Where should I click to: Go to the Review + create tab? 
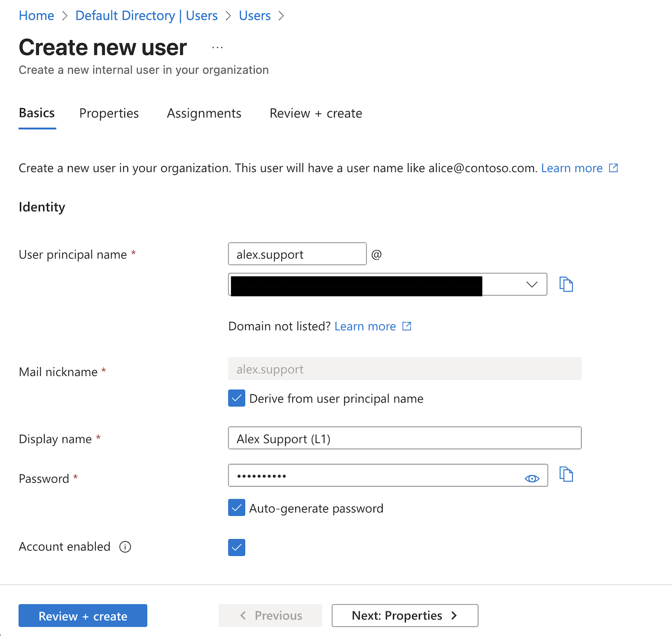[315, 113]
